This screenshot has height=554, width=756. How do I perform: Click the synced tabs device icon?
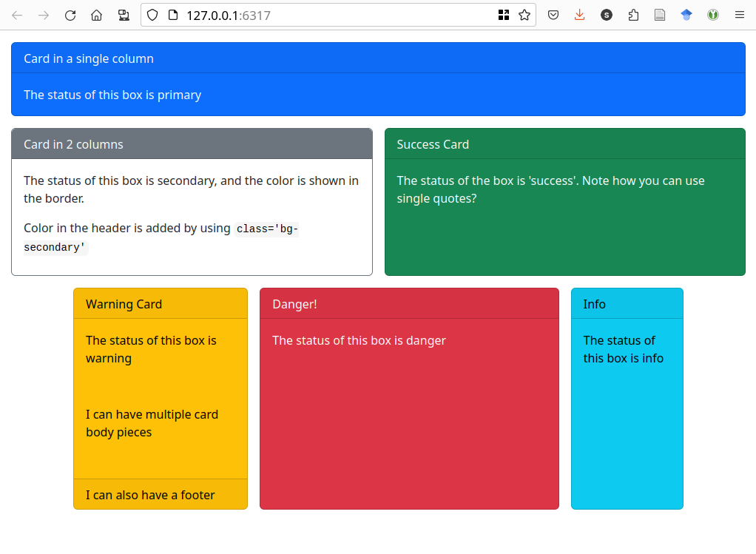coord(124,16)
